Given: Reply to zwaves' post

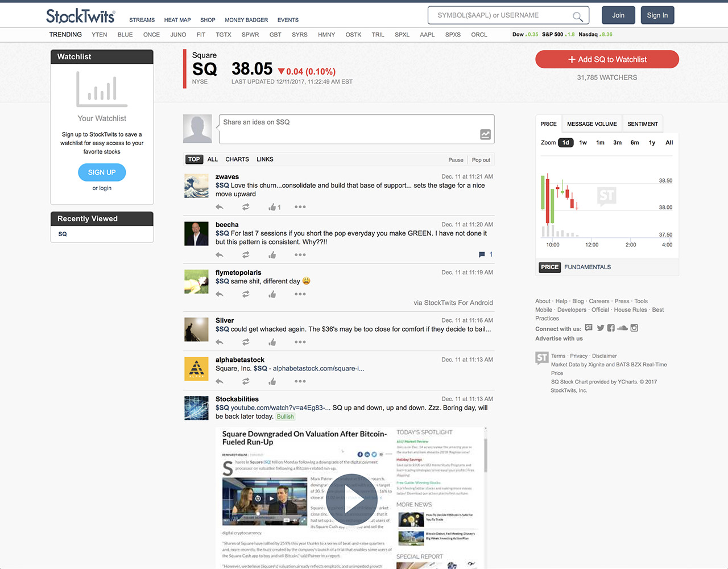Looking at the screenshot, I should tap(220, 207).
